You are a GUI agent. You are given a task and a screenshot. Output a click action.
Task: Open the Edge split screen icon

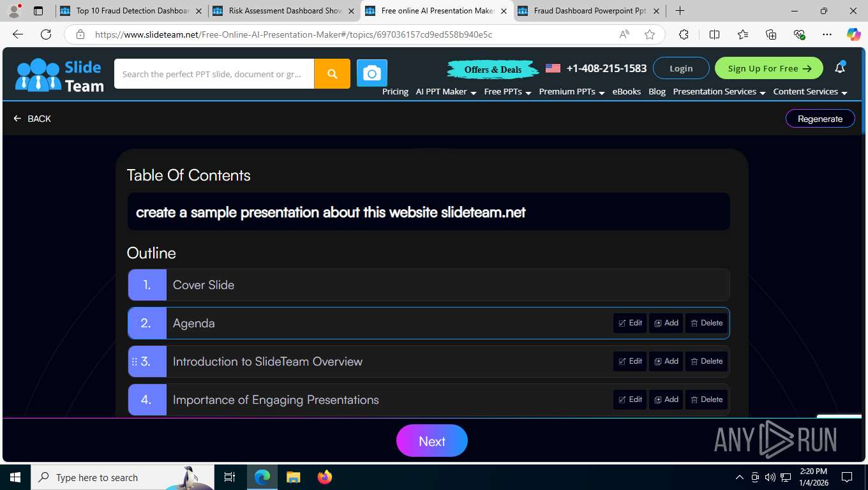[714, 34]
